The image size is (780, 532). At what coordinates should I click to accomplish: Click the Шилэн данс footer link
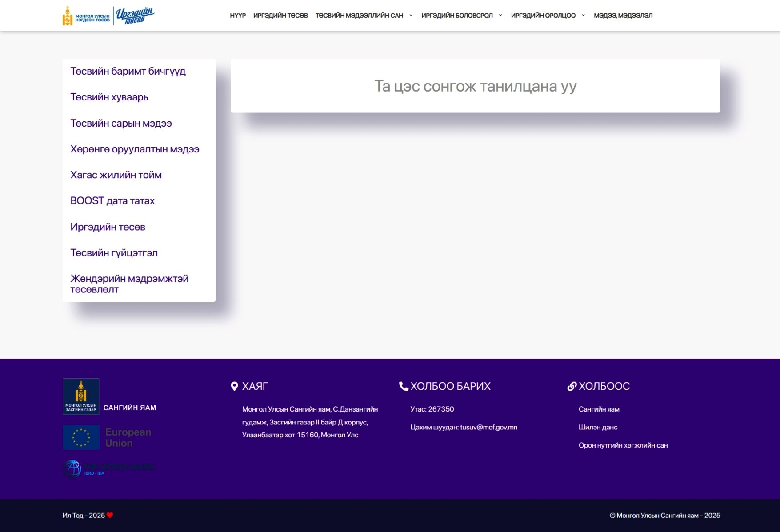[598, 427]
